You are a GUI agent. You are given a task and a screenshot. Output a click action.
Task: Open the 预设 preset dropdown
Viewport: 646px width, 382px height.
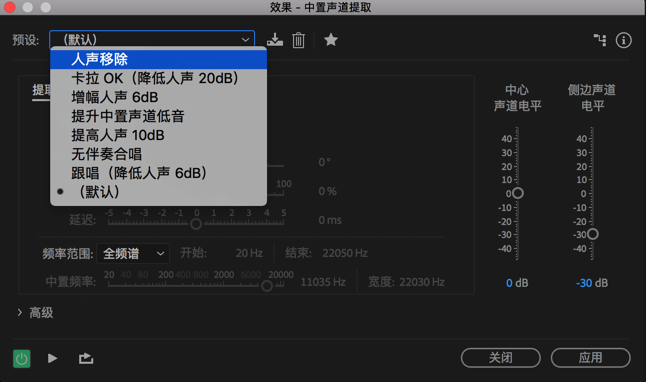click(152, 40)
